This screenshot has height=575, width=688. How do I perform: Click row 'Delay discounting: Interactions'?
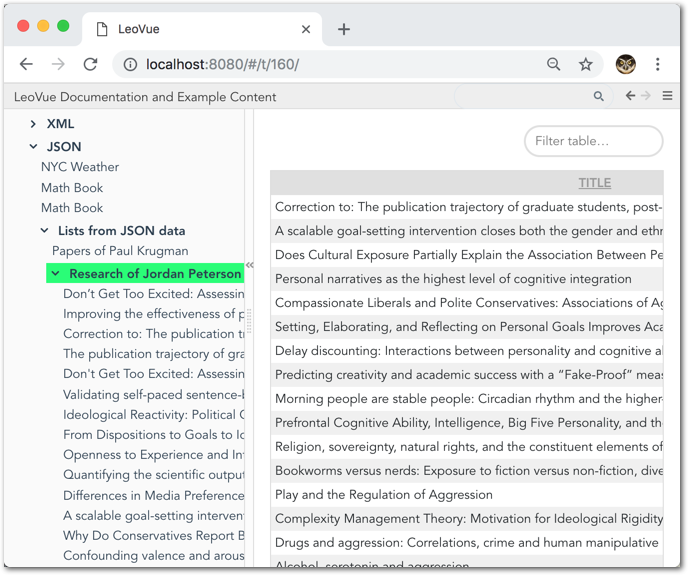(x=467, y=351)
